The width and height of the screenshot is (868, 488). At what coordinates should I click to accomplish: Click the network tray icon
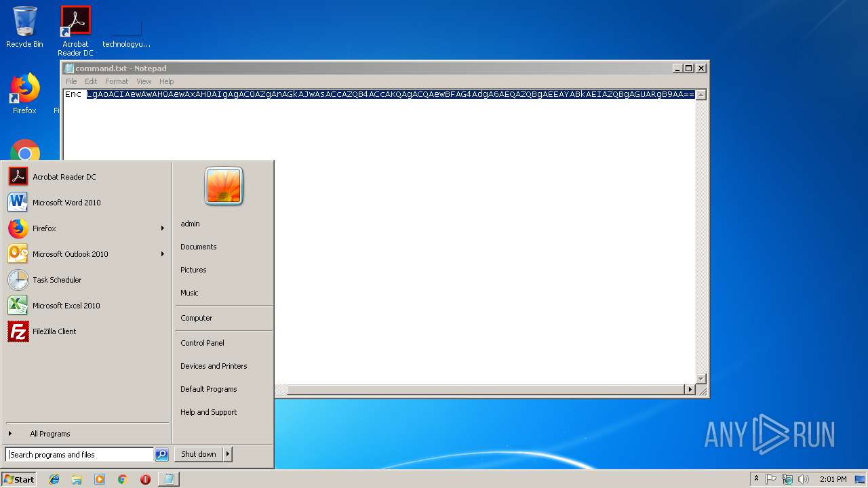(x=787, y=479)
